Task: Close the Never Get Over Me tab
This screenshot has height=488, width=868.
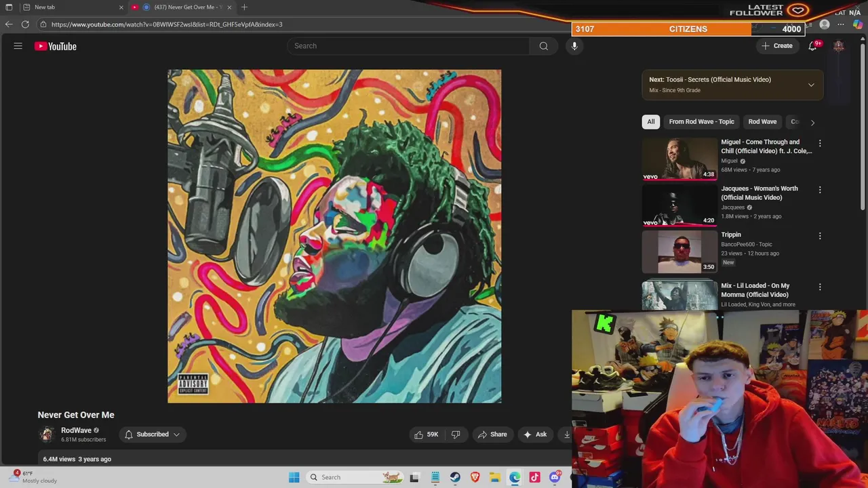Action: pyautogui.click(x=229, y=7)
